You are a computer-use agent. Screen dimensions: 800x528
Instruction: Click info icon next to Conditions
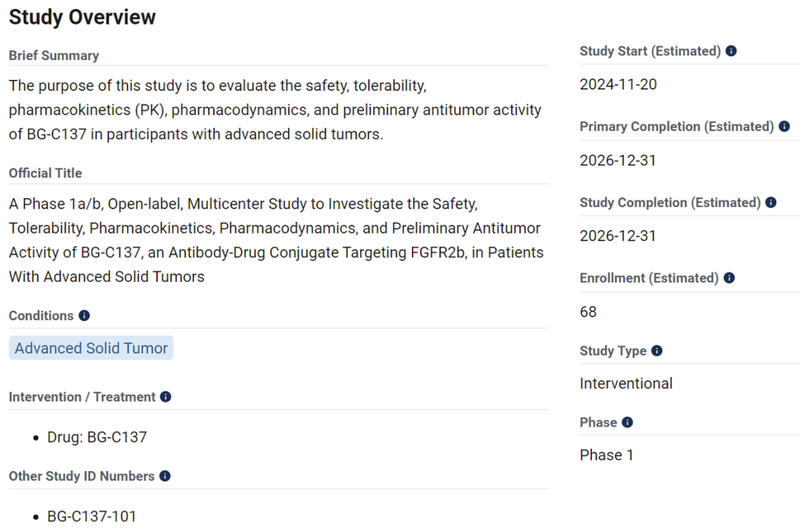84,316
